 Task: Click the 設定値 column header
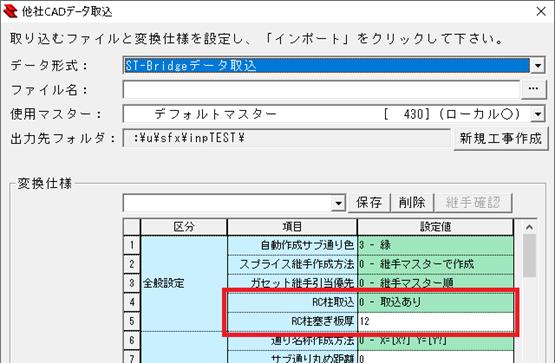tap(435, 227)
